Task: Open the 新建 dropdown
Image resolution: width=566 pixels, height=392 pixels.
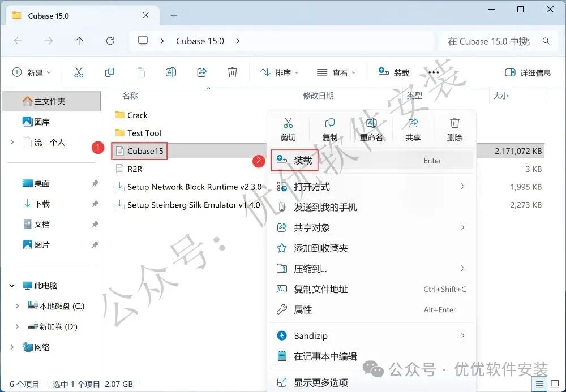Action: point(31,72)
